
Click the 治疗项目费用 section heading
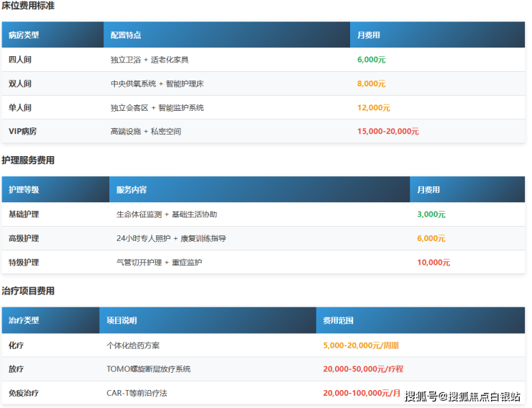pyautogui.click(x=28, y=291)
